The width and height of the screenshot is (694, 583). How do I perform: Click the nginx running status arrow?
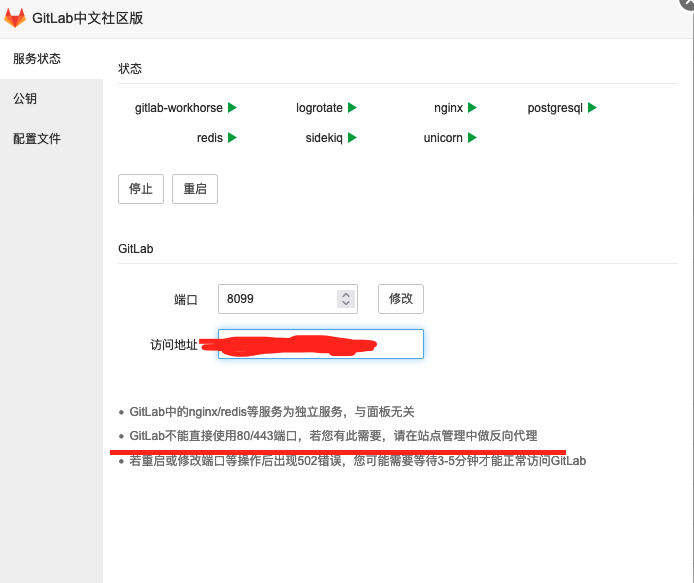(x=472, y=108)
